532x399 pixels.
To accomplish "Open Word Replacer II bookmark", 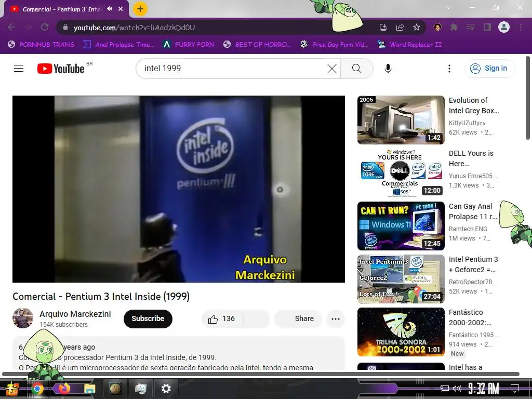I will coord(410,45).
